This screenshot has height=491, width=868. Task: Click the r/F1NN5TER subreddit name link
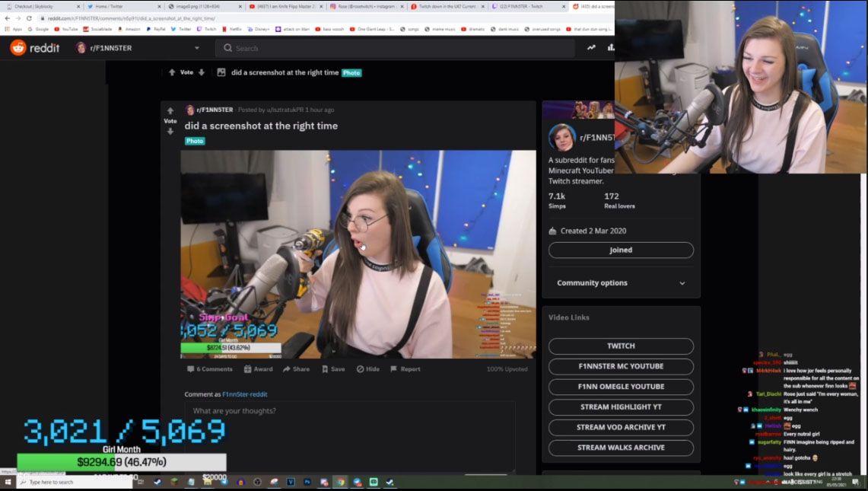tap(215, 110)
